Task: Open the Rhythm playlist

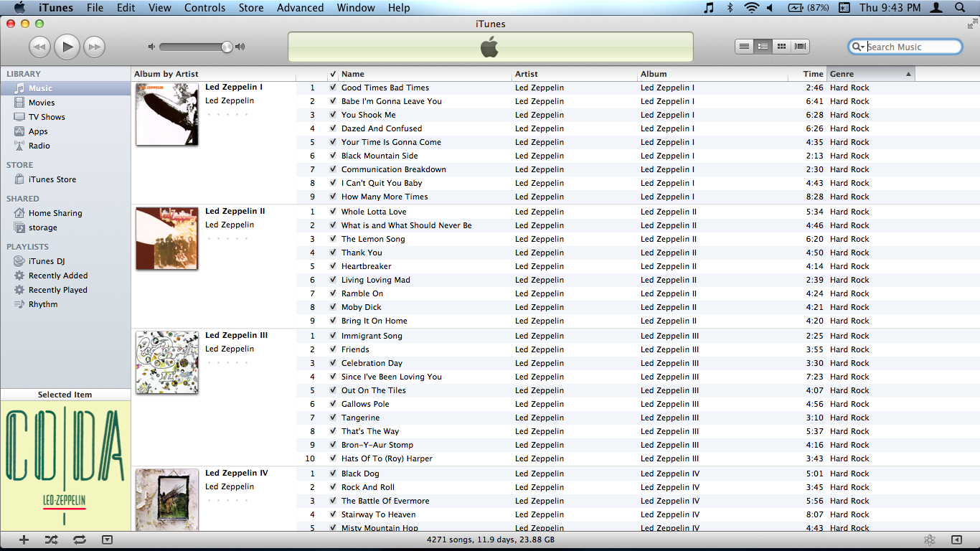Action: pos(65,304)
